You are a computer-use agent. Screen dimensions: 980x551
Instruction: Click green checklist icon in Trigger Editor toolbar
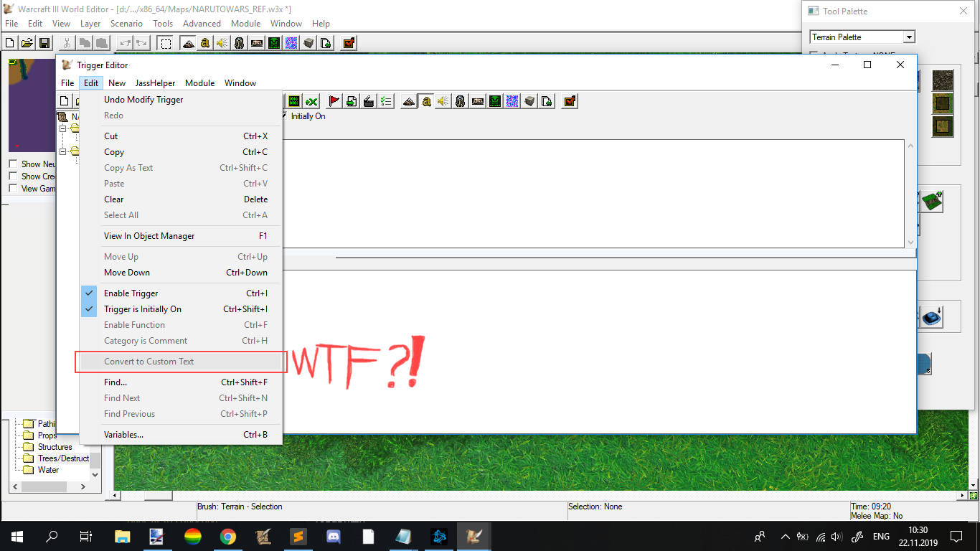pyautogui.click(x=385, y=101)
